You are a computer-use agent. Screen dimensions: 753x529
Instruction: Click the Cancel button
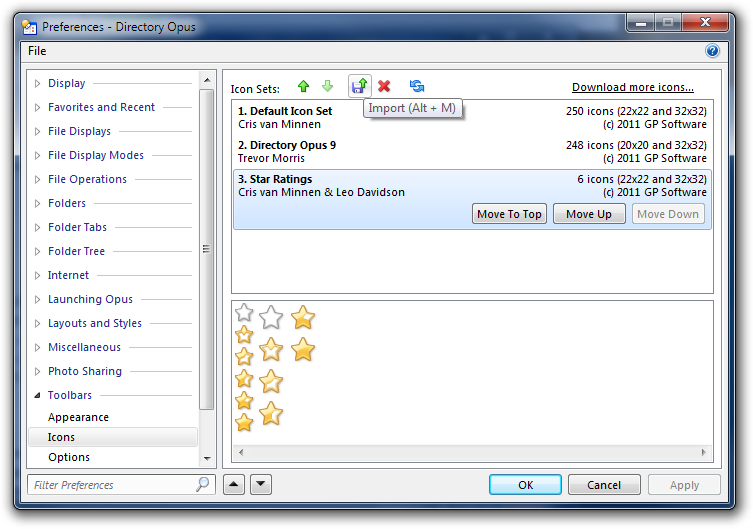604,485
